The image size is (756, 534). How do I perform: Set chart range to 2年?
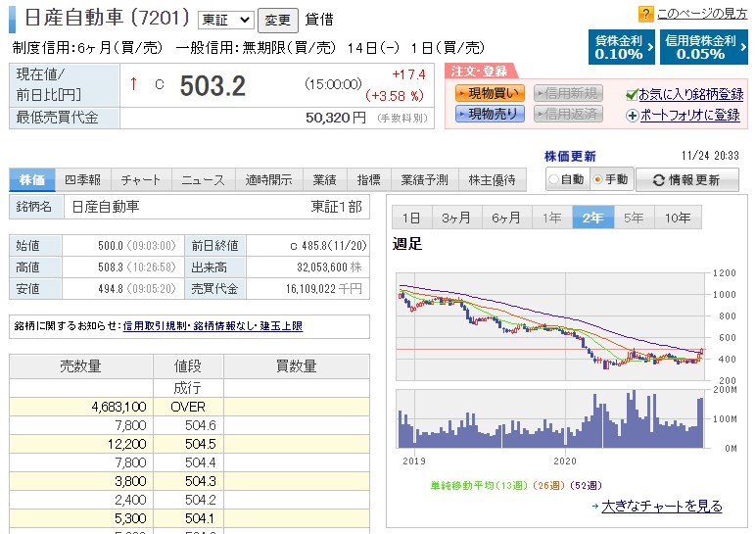tap(593, 218)
